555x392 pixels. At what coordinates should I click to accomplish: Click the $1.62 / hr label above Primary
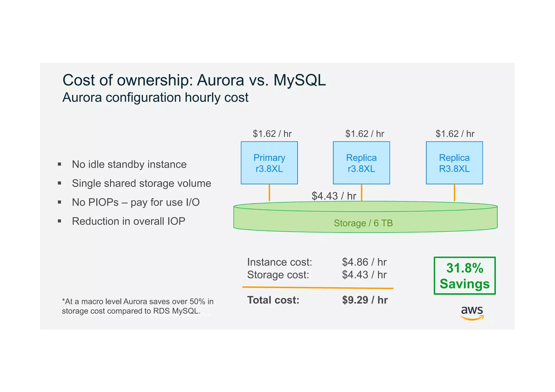(x=272, y=134)
